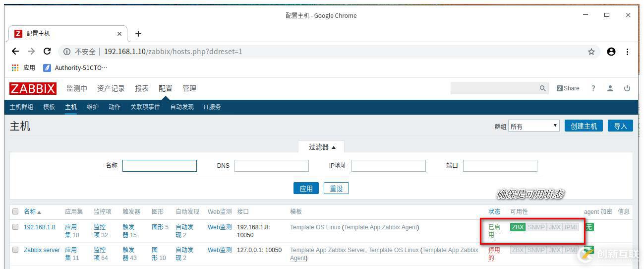The height and width of the screenshot is (269, 644).
Task: Go to 自动发现 submenu
Action: 182,107
